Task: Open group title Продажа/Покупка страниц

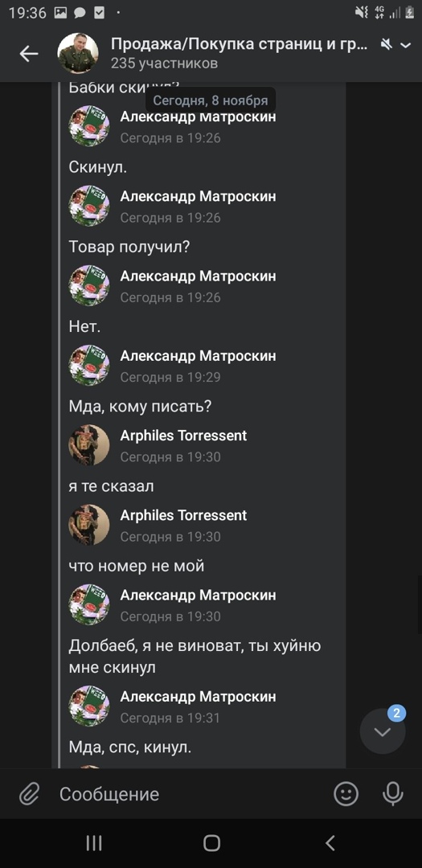Action: click(x=240, y=44)
